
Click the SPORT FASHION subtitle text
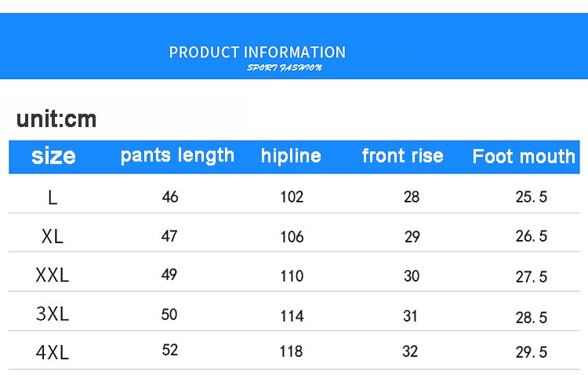(x=285, y=68)
